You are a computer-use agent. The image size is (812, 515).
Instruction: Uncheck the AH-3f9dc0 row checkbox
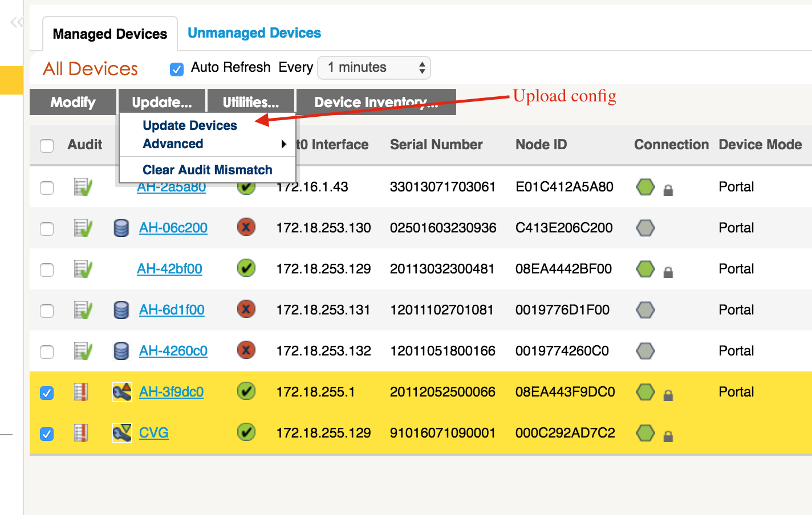click(x=47, y=393)
